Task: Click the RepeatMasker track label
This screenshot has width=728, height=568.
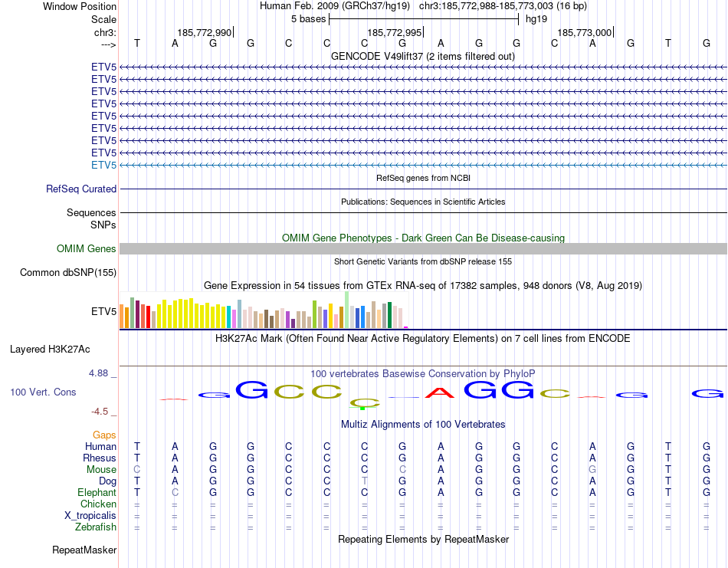Action: [x=84, y=550]
